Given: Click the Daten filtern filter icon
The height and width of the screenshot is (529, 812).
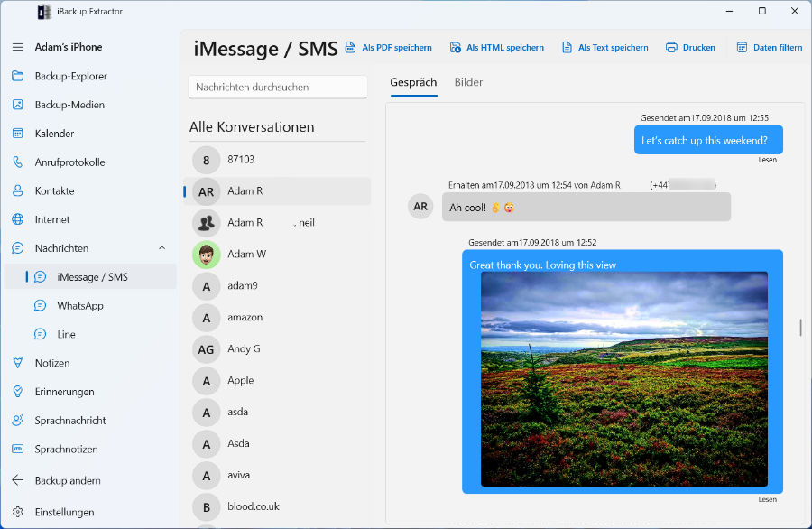Looking at the screenshot, I should [743, 47].
